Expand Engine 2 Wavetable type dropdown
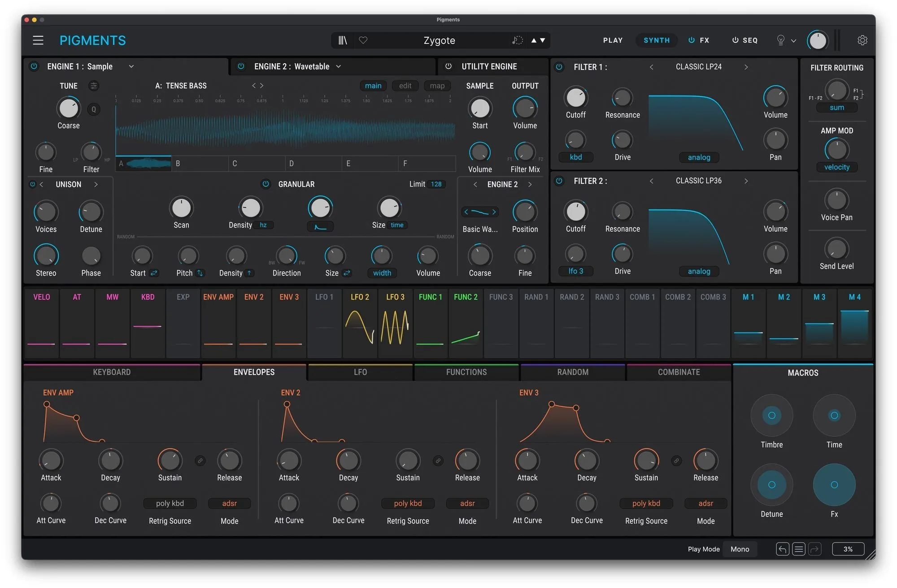897x588 pixels. click(x=339, y=66)
